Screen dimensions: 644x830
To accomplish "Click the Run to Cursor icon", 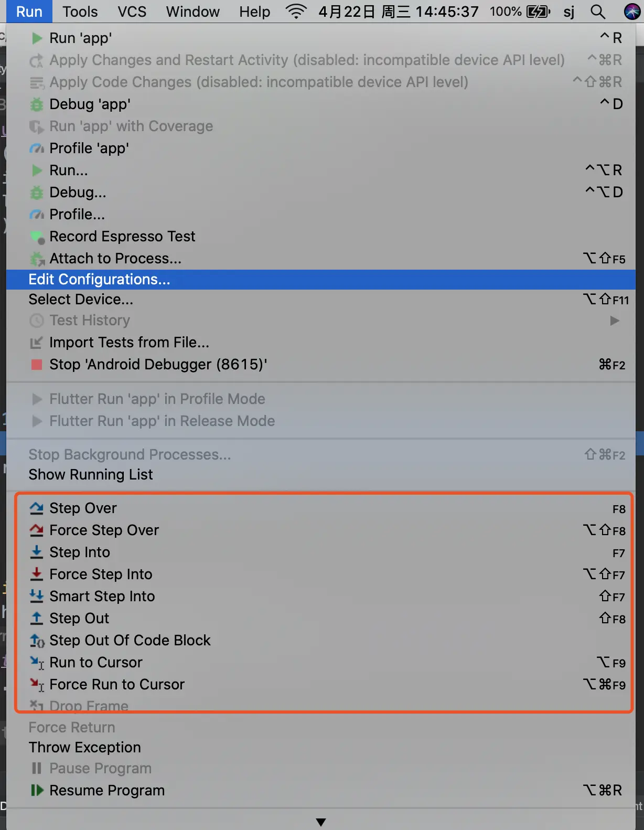I will pyautogui.click(x=37, y=663).
